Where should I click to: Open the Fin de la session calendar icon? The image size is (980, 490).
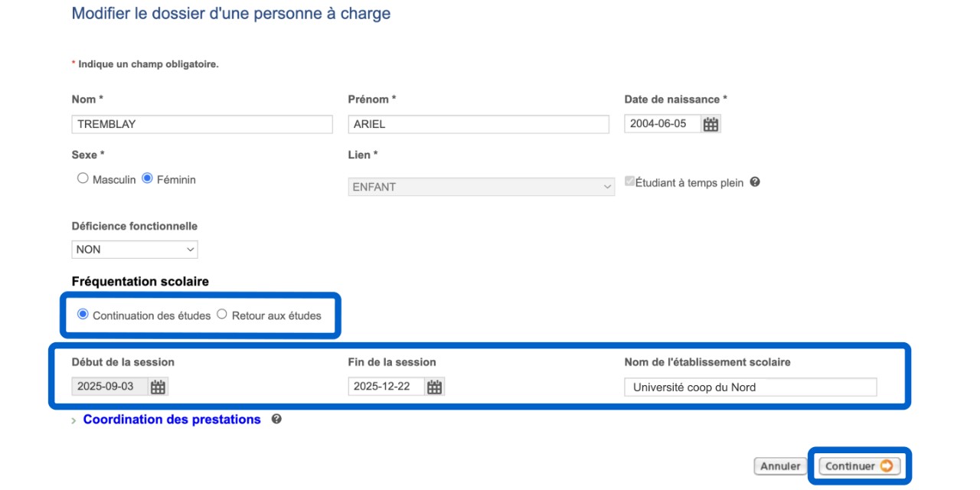click(434, 387)
